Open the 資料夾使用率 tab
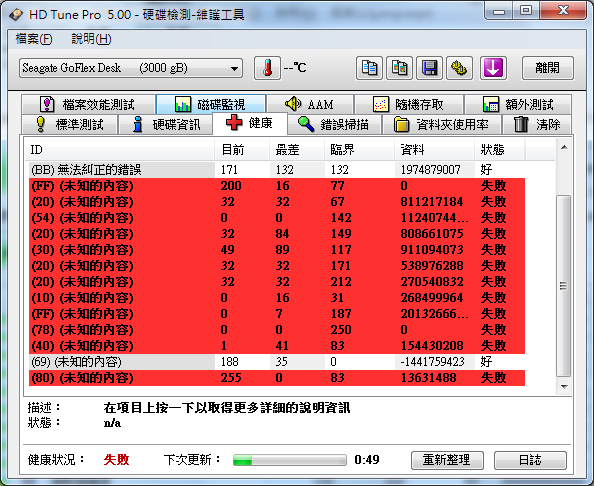The image size is (594, 486). pyautogui.click(x=442, y=124)
